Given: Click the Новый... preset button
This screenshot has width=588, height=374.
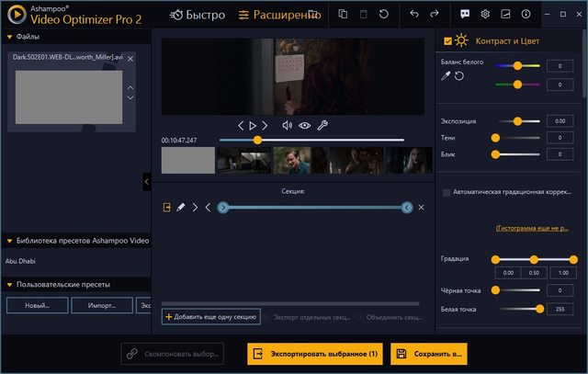Looking at the screenshot, I should [x=38, y=305].
